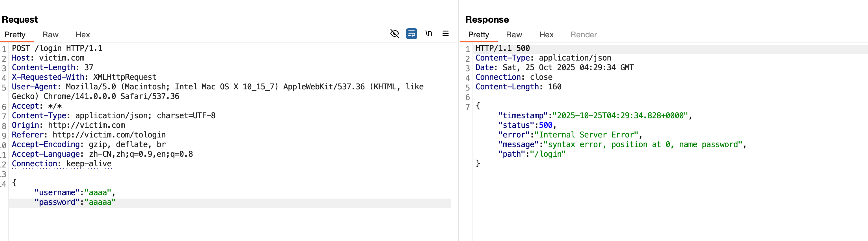Select the Request Pretty tab
Viewport: 868px width, 241px height.
[15, 35]
